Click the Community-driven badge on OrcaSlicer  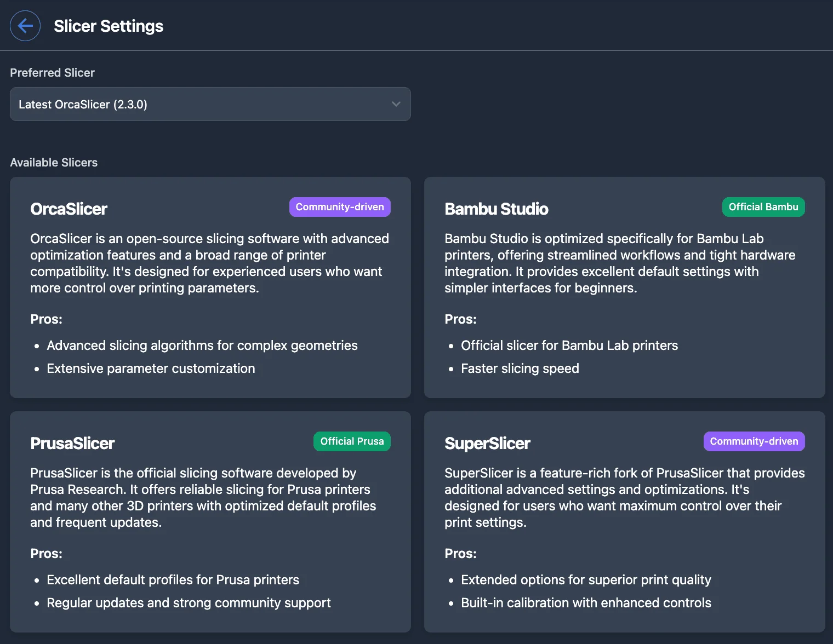[339, 207]
